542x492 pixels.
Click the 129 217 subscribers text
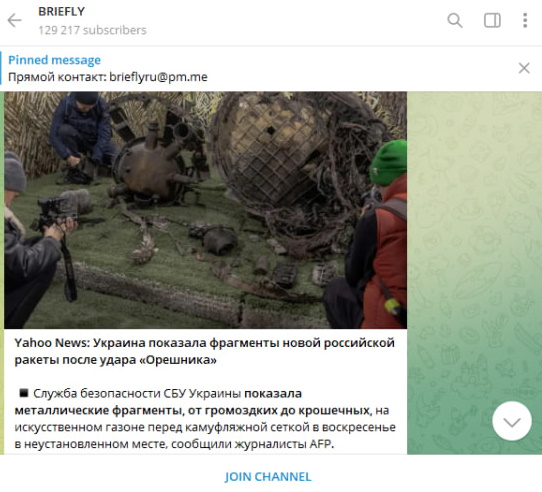coord(92,30)
